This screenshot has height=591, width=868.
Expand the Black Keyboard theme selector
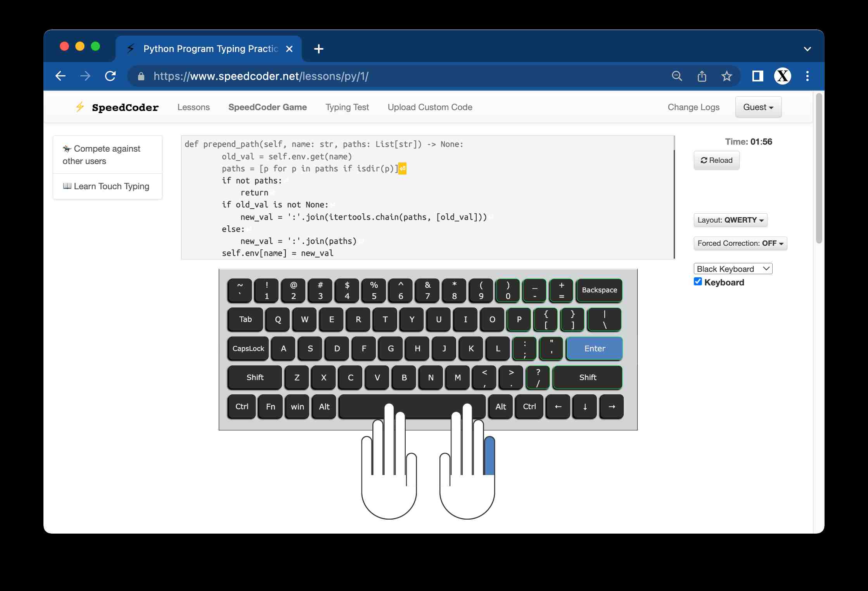[x=733, y=269]
